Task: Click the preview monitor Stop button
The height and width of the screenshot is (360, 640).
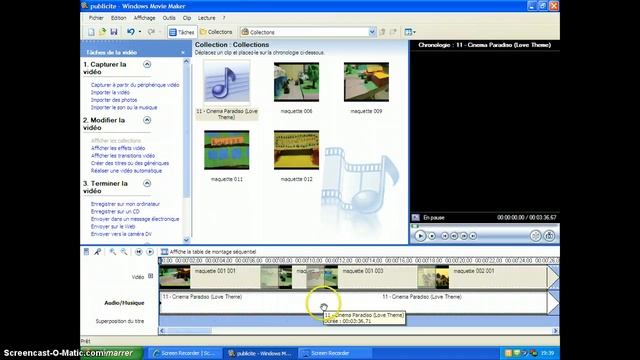Action: pos(432,236)
